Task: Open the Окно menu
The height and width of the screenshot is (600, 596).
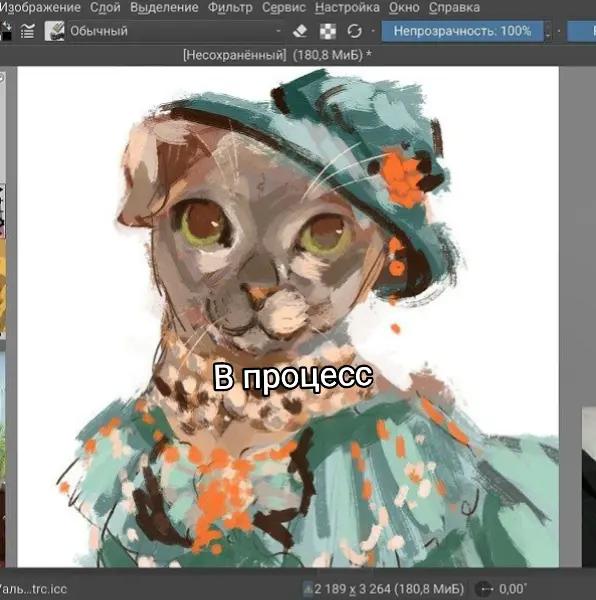Action: pyautogui.click(x=404, y=7)
